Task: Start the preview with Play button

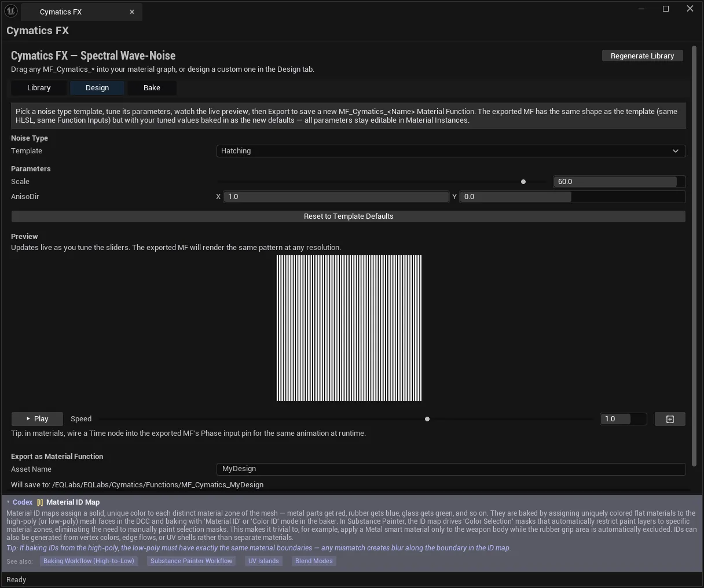Action: tap(38, 419)
